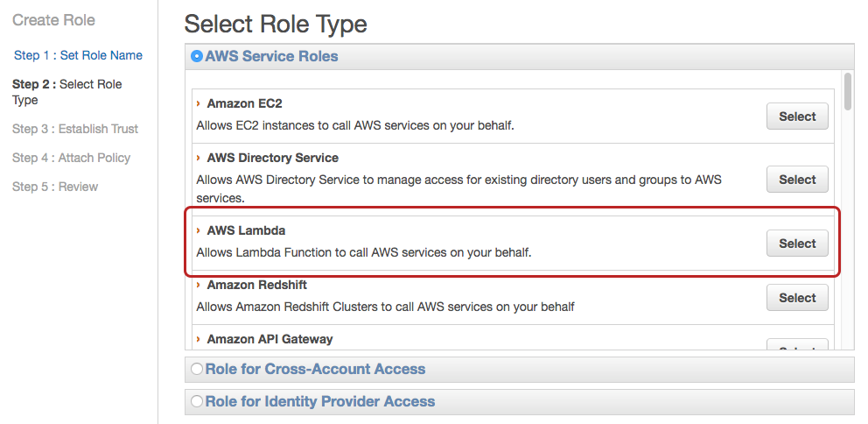Screen dimensions: 868x424
Task: Click the AWS Lambda title
Action: (x=246, y=230)
